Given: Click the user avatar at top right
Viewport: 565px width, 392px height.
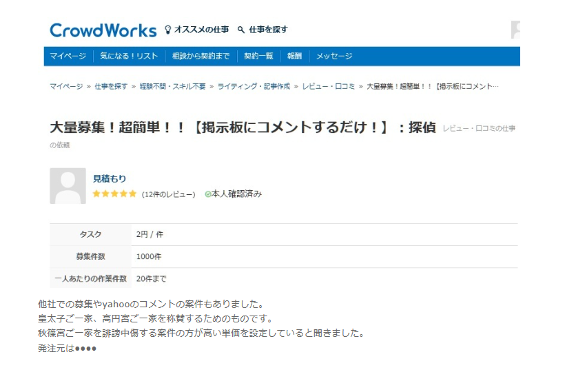Looking at the screenshot, I should (515, 30).
